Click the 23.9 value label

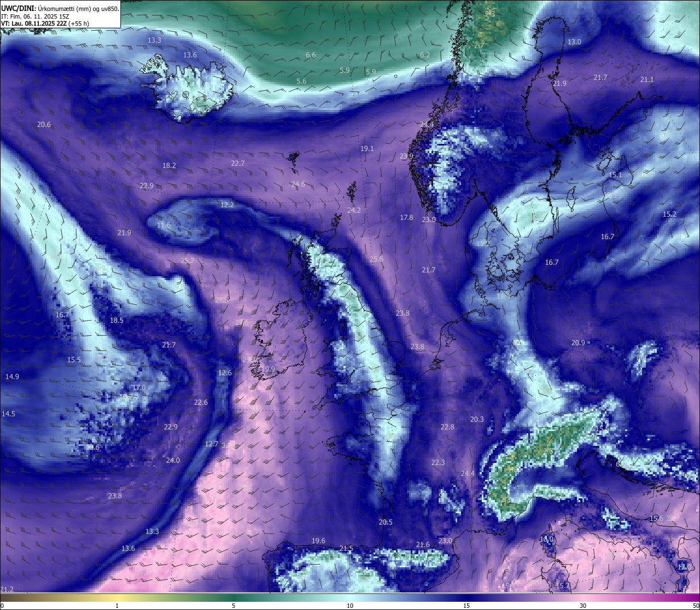[406, 156]
